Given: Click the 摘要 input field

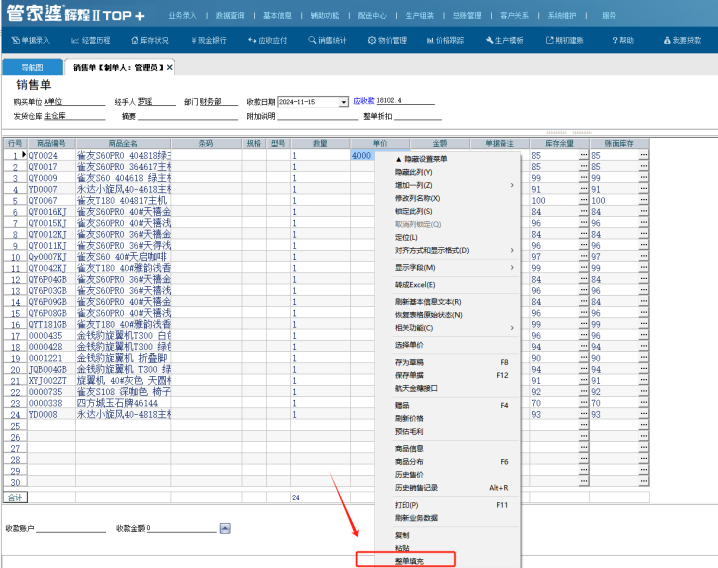Looking at the screenshot, I should coord(188,116).
